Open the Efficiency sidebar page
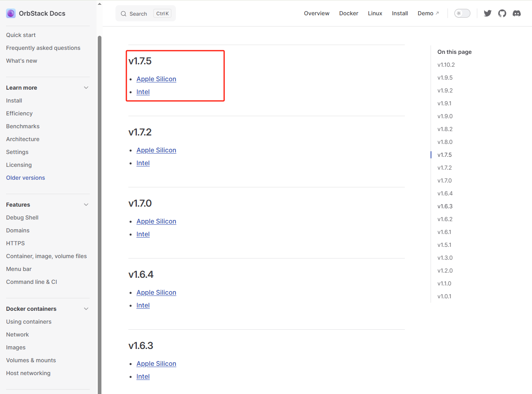 [19, 113]
